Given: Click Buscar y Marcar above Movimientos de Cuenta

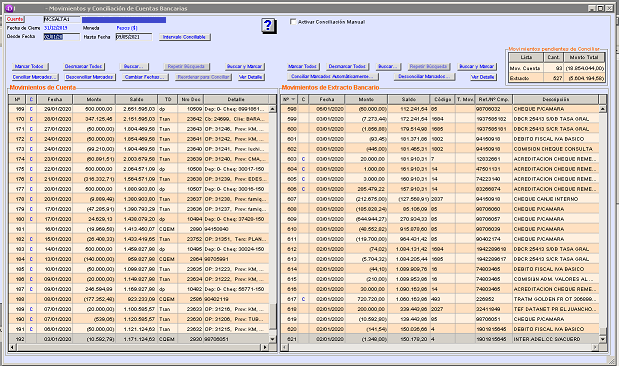Looking at the screenshot, I should coord(245,66).
